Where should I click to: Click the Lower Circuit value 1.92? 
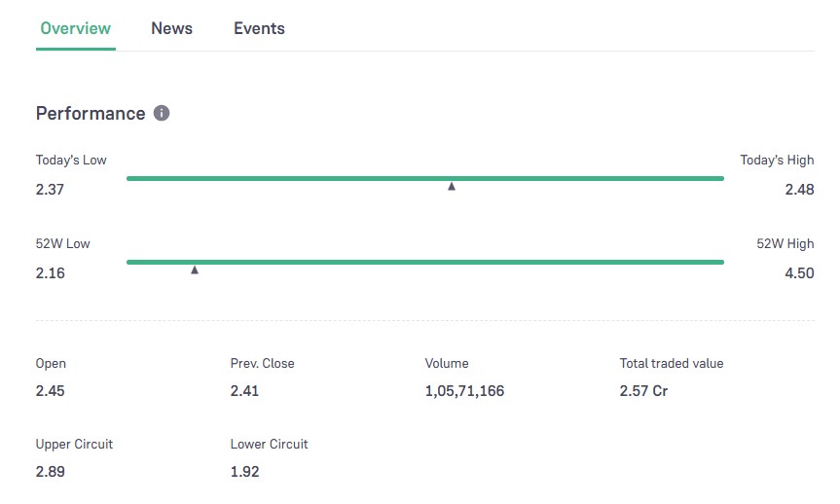click(244, 472)
